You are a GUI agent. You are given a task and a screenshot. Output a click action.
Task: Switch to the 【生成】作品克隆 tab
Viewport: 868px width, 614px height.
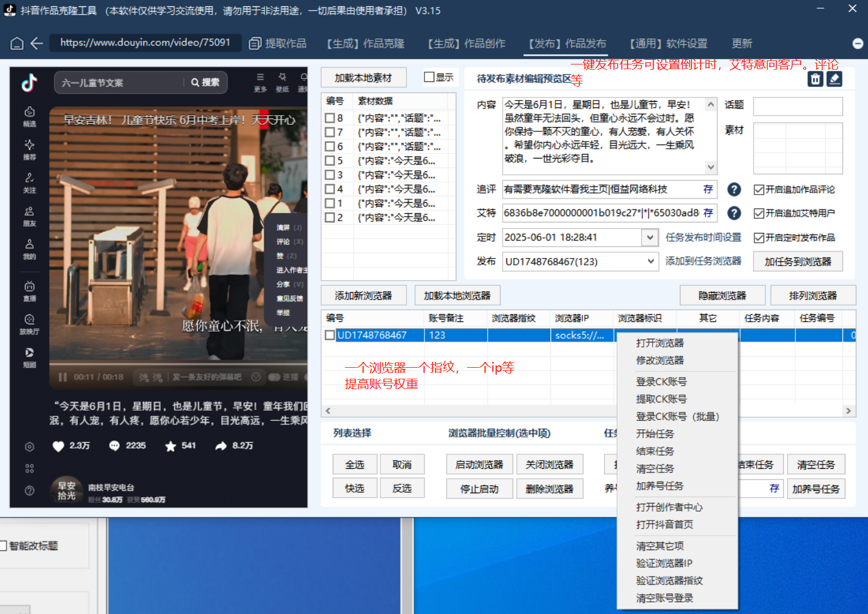(x=365, y=43)
